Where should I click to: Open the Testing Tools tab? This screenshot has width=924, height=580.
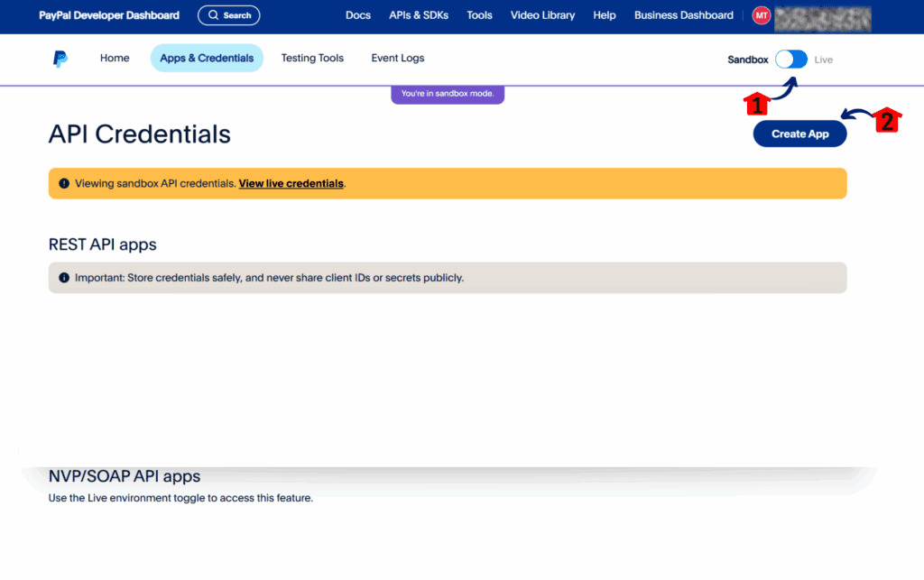(312, 59)
